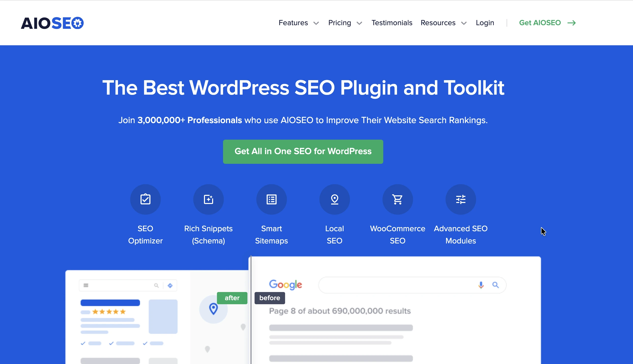
Task: Select the WooCommerce SEO shopping cart icon
Action: coord(397,199)
